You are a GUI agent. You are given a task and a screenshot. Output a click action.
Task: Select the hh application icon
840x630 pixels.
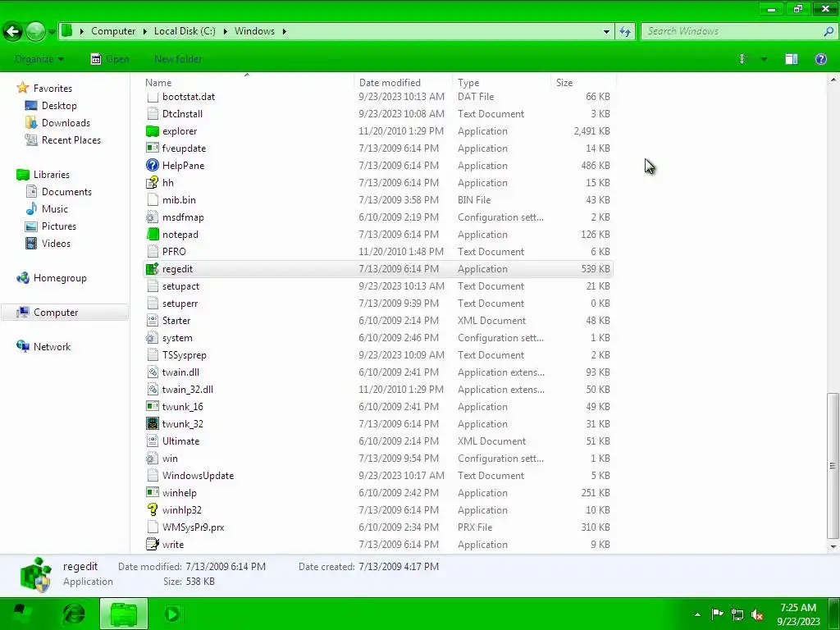pos(153,183)
